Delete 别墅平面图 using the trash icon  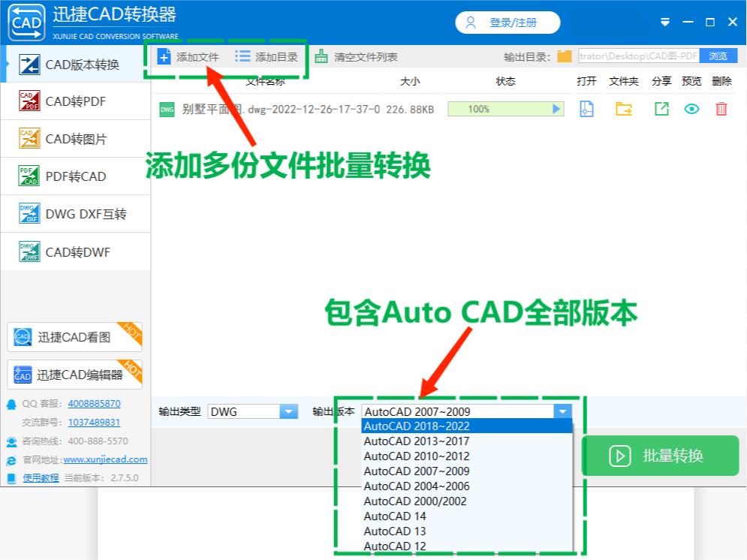tap(721, 109)
